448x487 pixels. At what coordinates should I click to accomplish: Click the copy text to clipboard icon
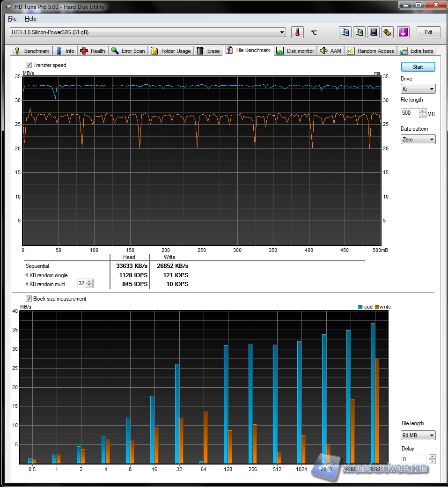coord(345,32)
